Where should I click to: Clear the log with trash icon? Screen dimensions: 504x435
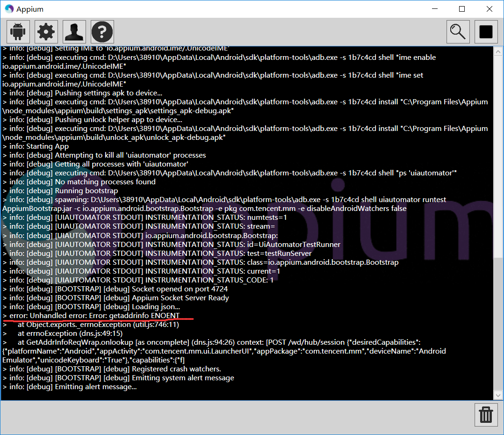pyautogui.click(x=486, y=415)
